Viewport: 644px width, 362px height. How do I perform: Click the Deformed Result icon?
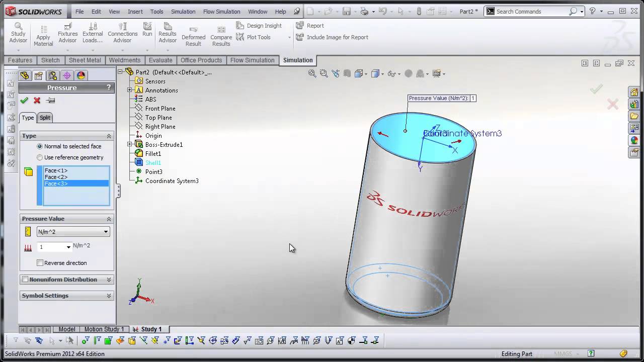(x=193, y=30)
